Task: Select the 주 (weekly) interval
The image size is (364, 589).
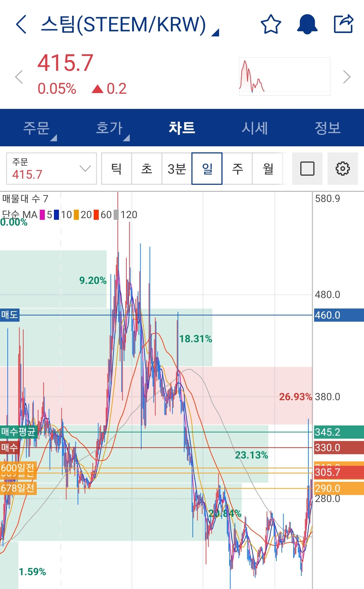Action: tap(237, 169)
